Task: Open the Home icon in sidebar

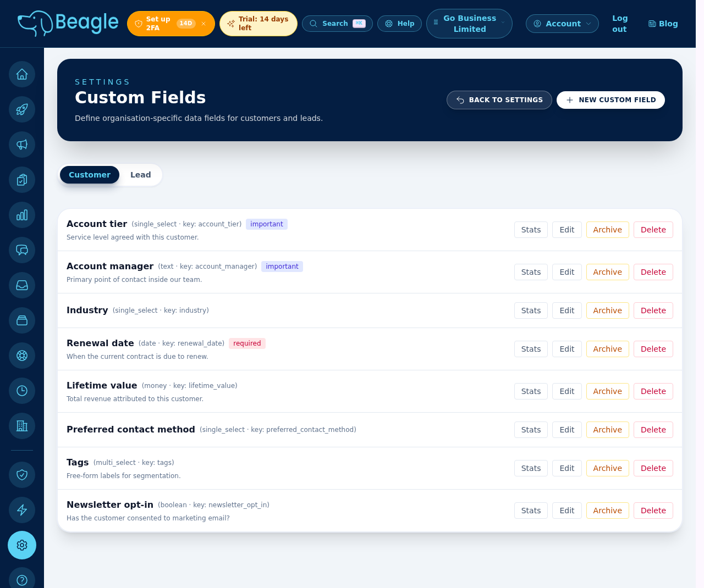Action: (x=22, y=74)
